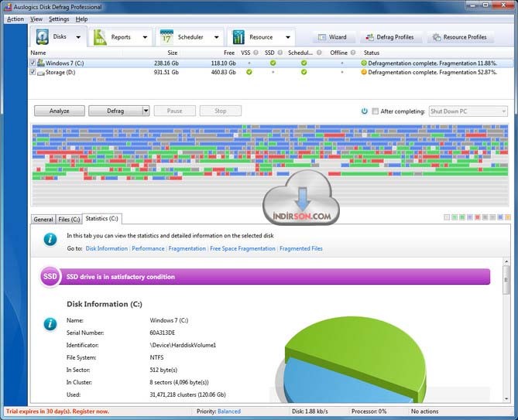Click the Wizard icon
The image size is (518, 420).
[x=322, y=37]
